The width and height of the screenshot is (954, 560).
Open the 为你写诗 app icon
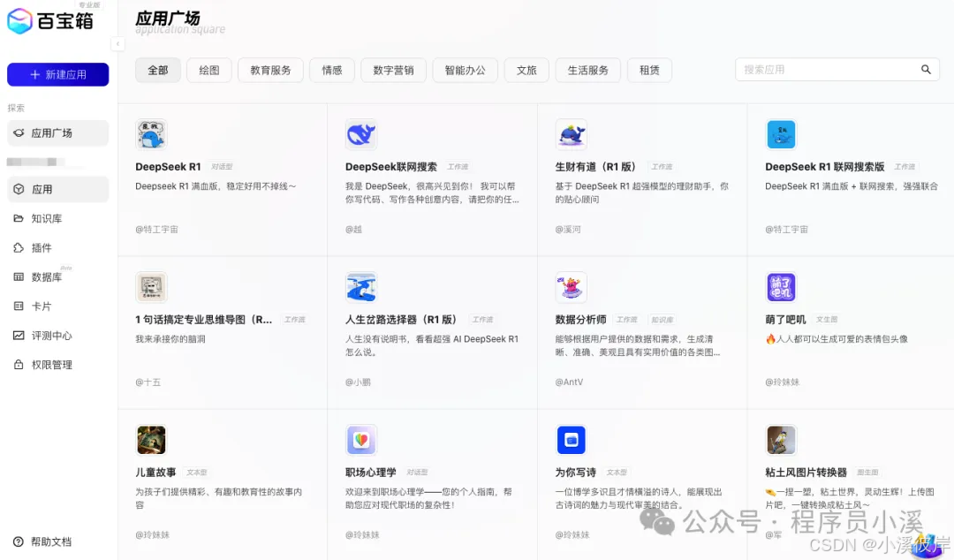572,440
